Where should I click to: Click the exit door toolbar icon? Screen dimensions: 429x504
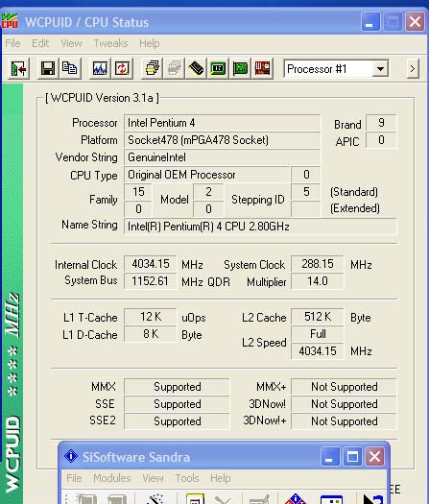(x=18, y=68)
